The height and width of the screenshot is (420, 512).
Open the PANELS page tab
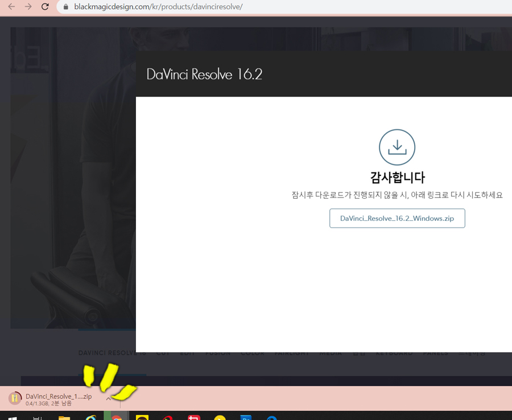(x=435, y=353)
